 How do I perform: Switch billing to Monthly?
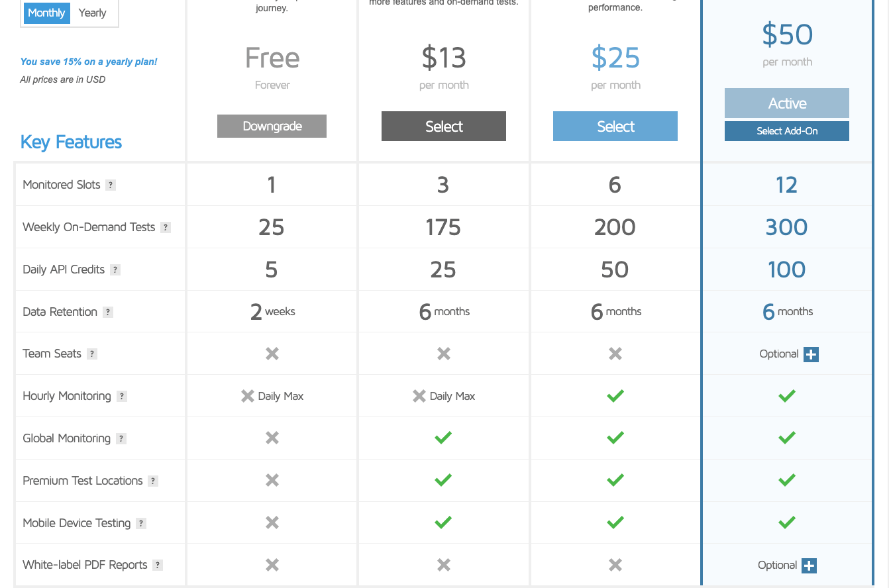(46, 13)
